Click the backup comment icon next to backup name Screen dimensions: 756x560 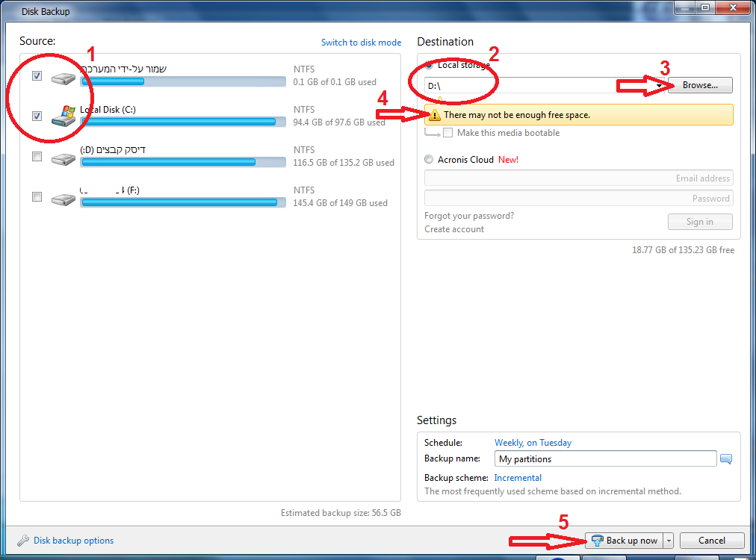coord(725,458)
